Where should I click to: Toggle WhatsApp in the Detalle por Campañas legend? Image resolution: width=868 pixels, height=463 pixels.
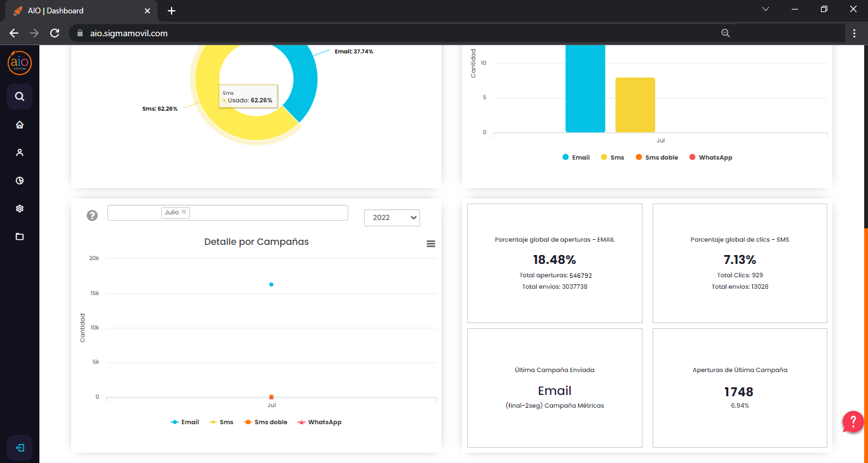(x=320, y=422)
